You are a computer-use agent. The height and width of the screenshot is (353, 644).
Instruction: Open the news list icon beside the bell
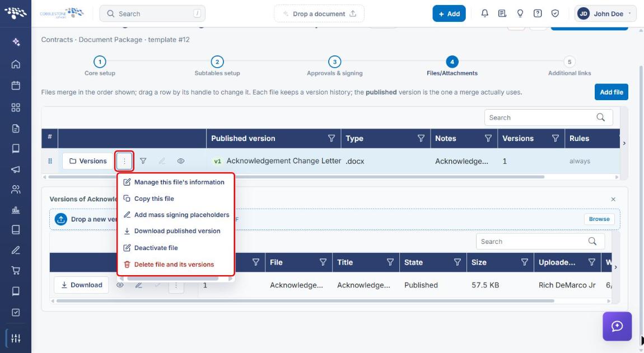(x=502, y=13)
